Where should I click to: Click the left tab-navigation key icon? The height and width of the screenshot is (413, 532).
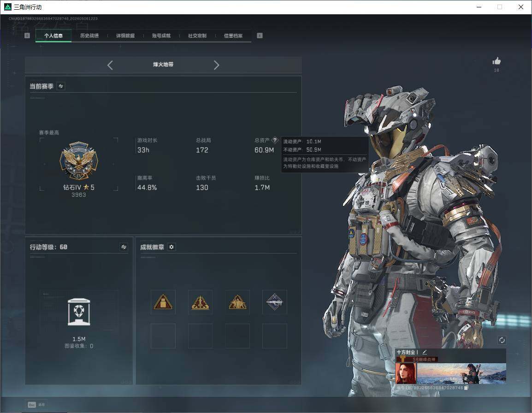coord(27,35)
